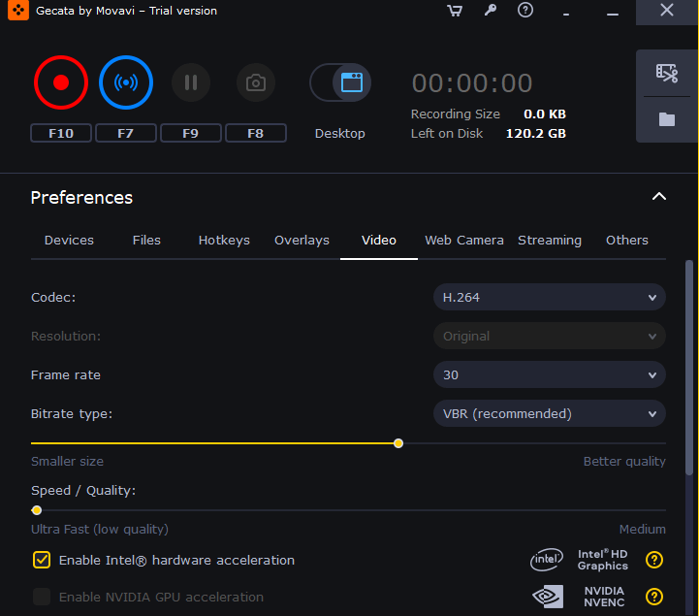
Task: Start recording with the red record button
Action: pyautogui.click(x=61, y=82)
